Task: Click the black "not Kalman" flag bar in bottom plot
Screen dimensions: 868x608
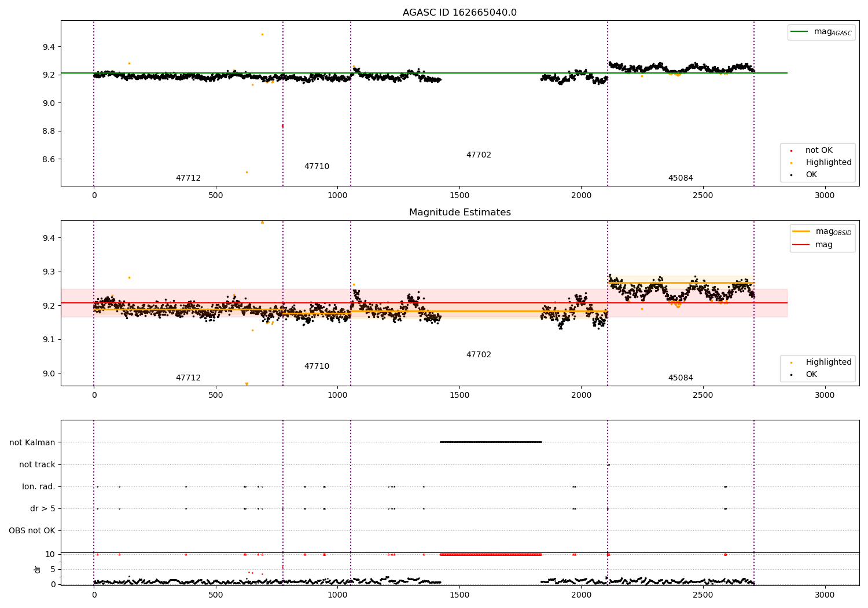Action: tap(491, 442)
